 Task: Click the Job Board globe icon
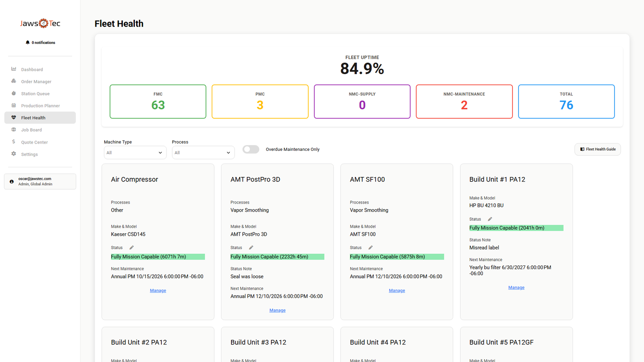[14, 130]
